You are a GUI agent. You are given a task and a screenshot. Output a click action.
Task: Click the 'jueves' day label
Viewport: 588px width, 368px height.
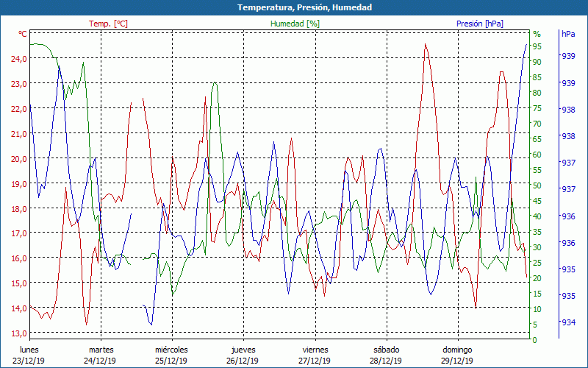pos(243,350)
